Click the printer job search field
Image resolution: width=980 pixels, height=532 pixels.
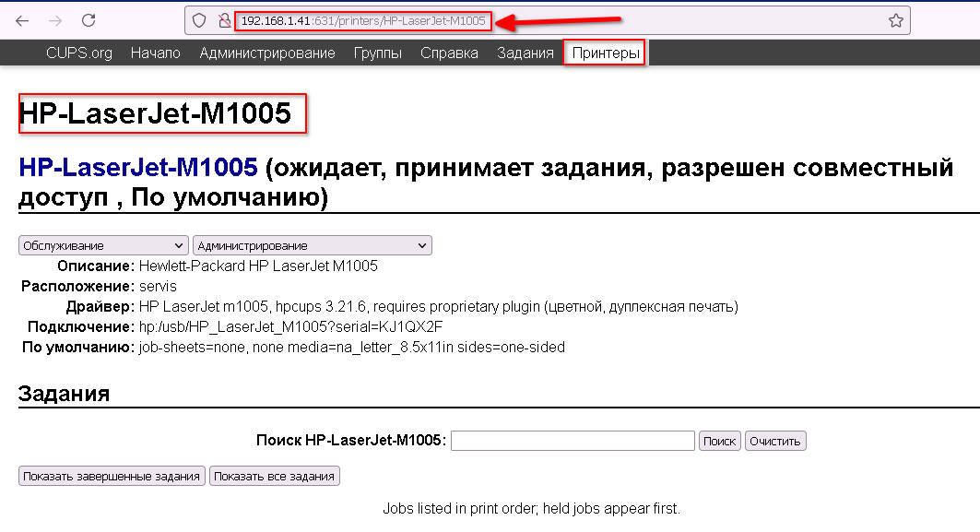pyautogui.click(x=572, y=441)
